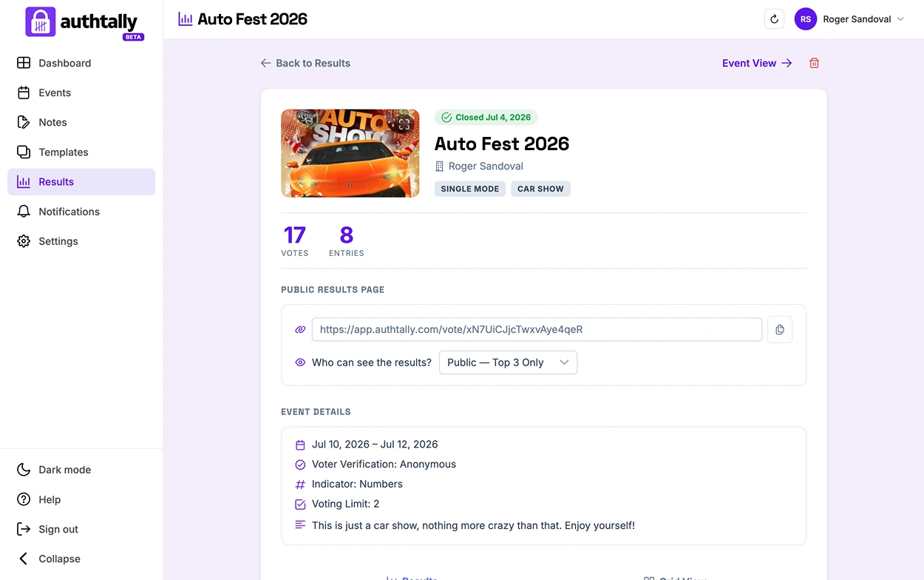Click the event description text

pyautogui.click(x=473, y=525)
